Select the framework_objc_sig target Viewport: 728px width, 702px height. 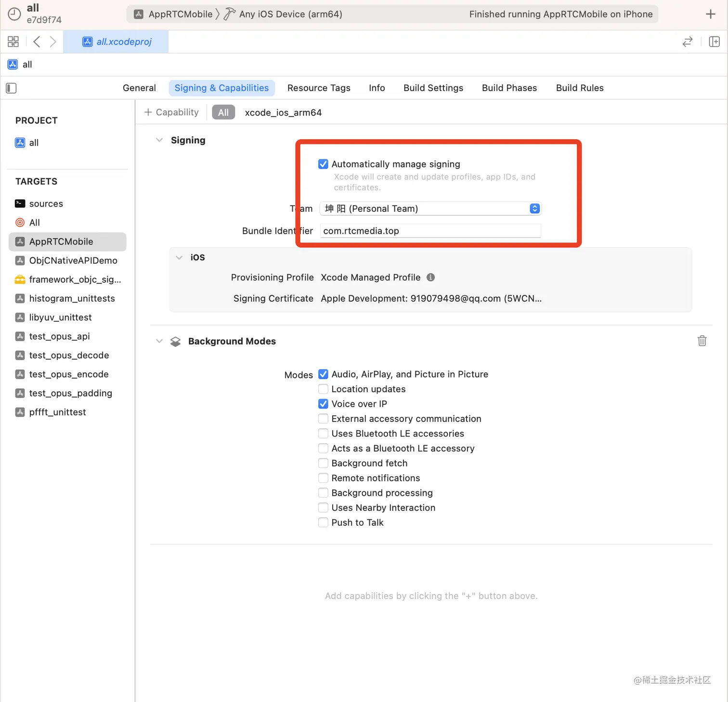(67, 279)
